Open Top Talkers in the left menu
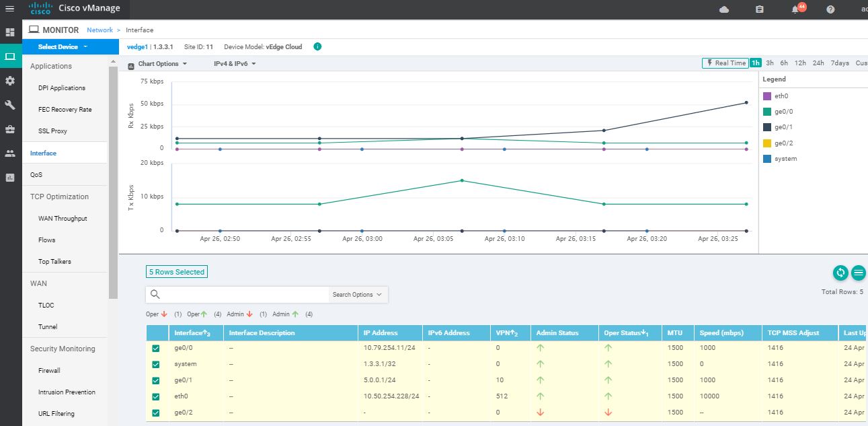The width and height of the screenshot is (868, 426). pos(55,262)
